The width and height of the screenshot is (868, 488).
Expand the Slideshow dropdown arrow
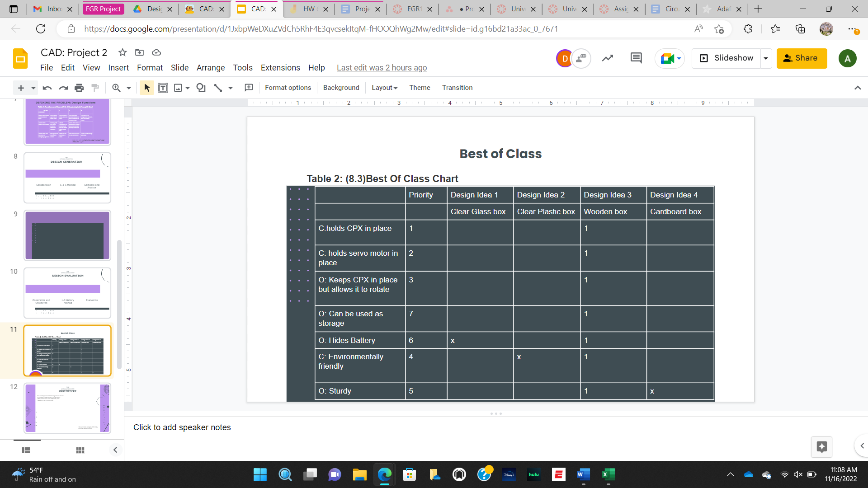pos(766,58)
